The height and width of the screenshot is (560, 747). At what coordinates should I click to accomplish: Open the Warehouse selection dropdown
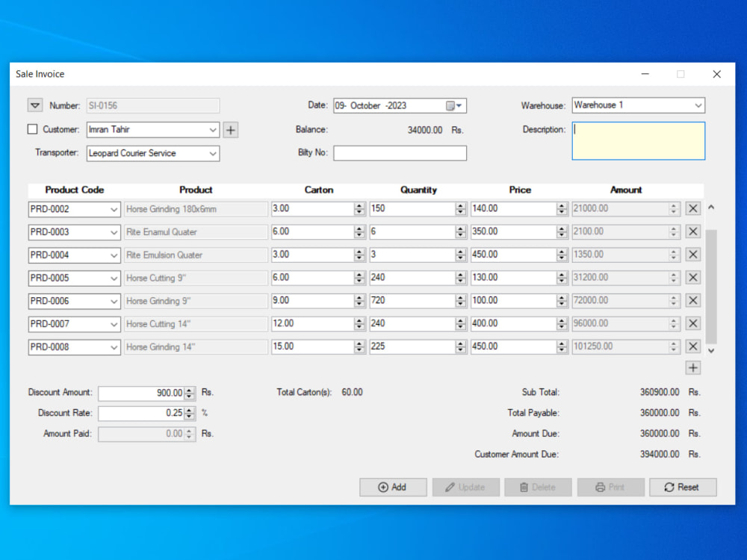click(697, 105)
